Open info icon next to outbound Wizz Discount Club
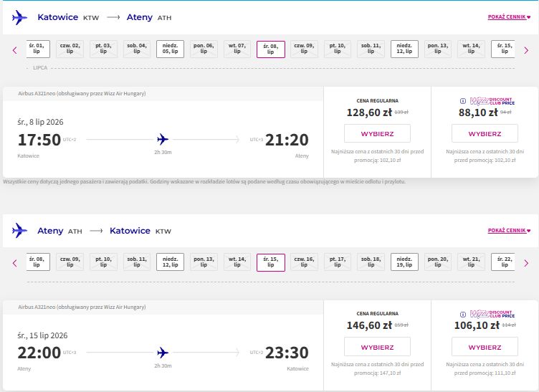Viewport: 539px width, 392px height. [x=463, y=101]
